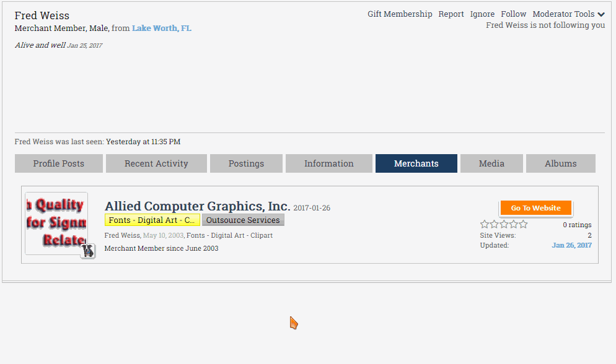View the Information tab
Viewport: 616px width, 364px height.
(x=329, y=163)
